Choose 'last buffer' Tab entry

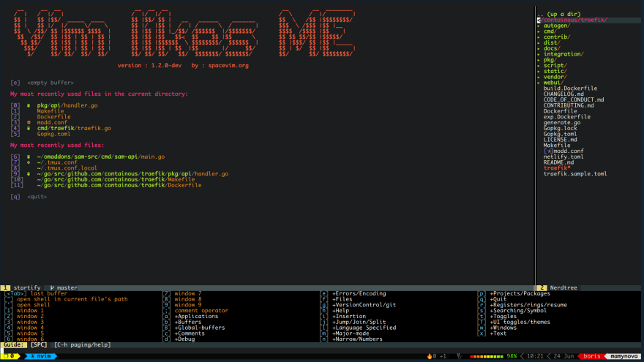[x=48, y=293]
